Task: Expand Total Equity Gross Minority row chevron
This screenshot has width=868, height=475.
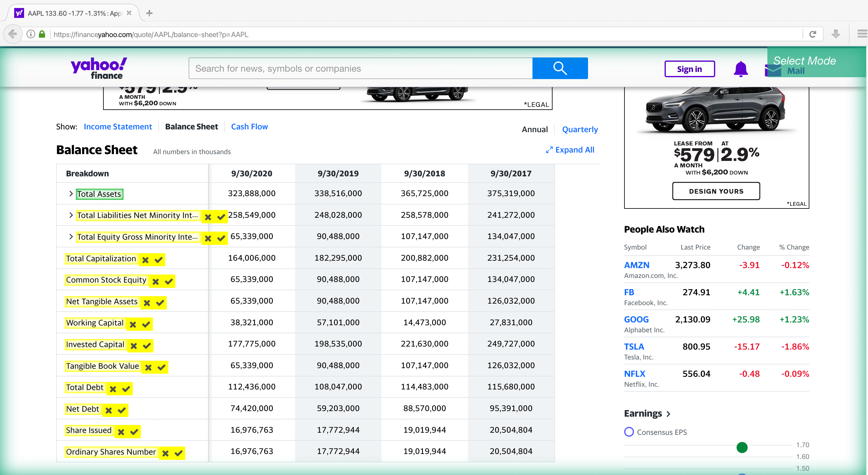Action: (x=71, y=236)
